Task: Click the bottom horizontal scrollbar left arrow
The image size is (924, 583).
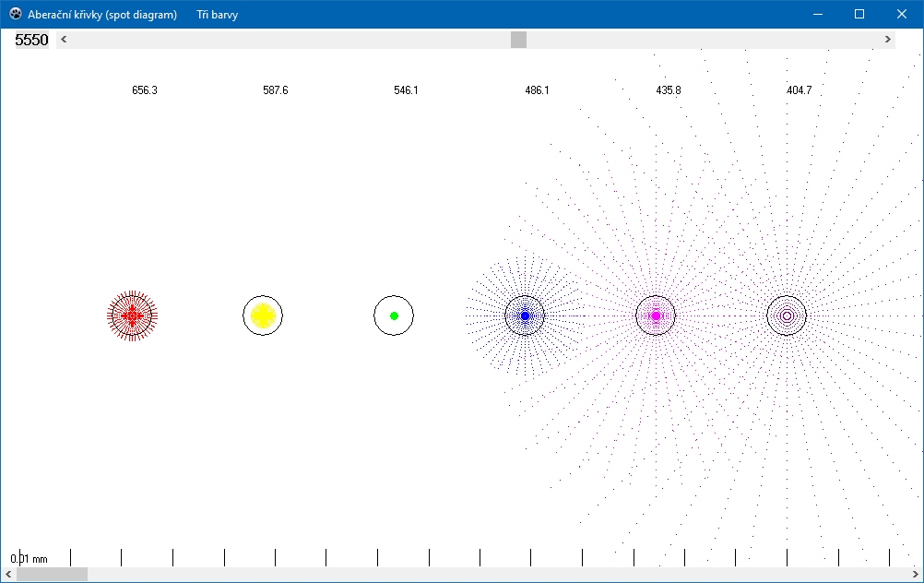Action: (x=8, y=575)
